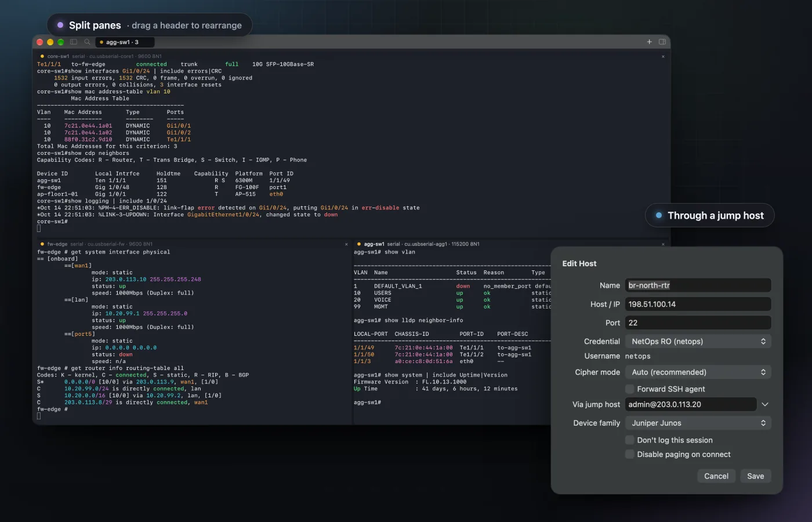
Task: Check Disable paging on connect
Action: (629, 454)
